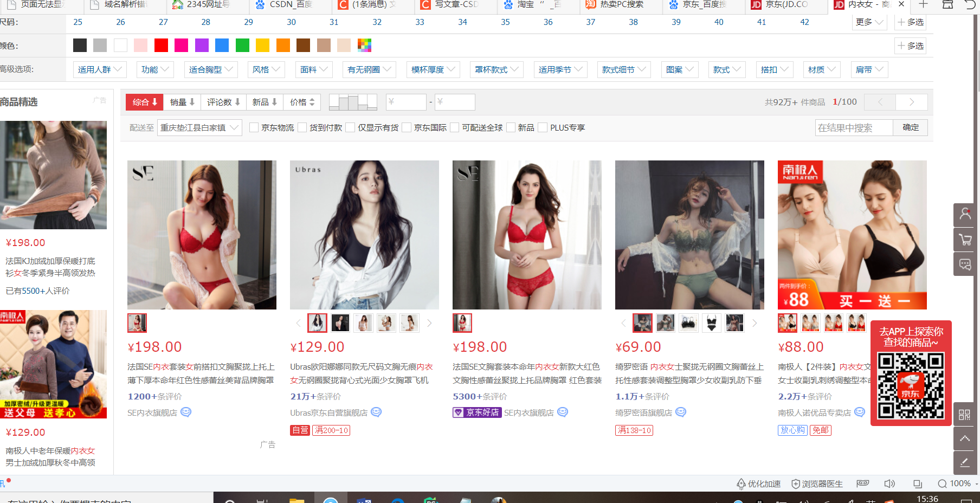Click the minimum price input field
The image size is (980, 503).
point(406,102)
